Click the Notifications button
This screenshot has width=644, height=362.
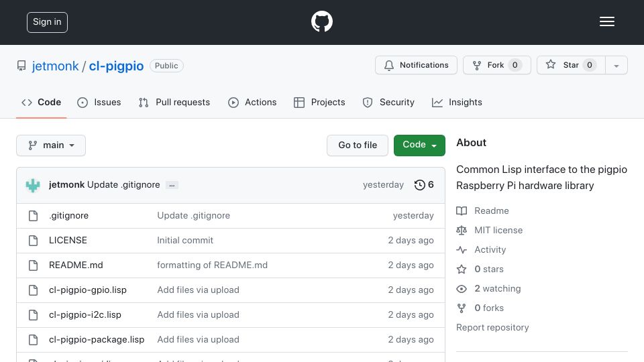click(416, 65)
